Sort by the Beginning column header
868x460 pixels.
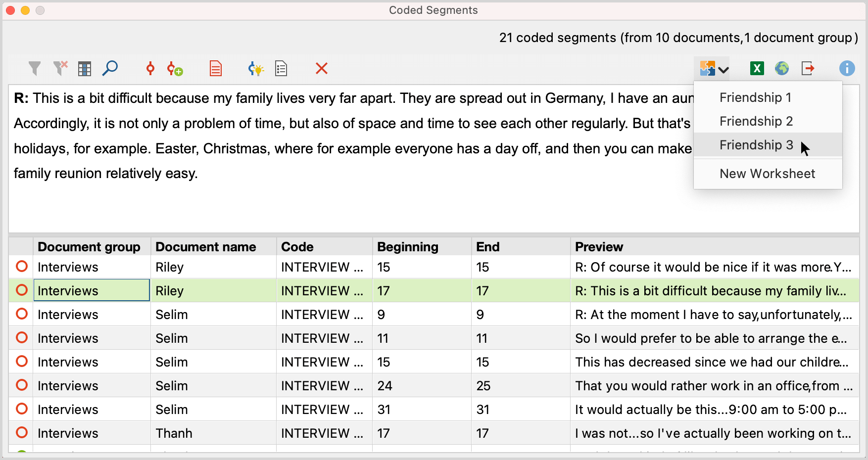408,247
